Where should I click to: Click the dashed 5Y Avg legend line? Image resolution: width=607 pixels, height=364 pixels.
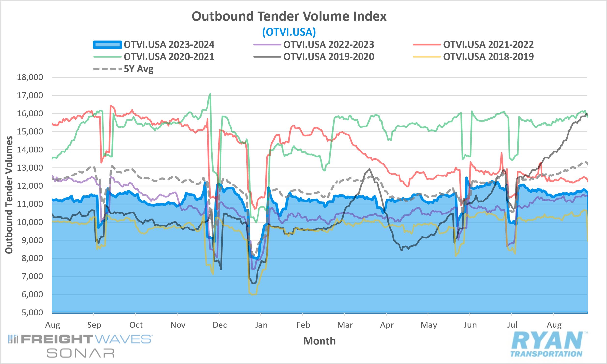(x=107, y=69)
